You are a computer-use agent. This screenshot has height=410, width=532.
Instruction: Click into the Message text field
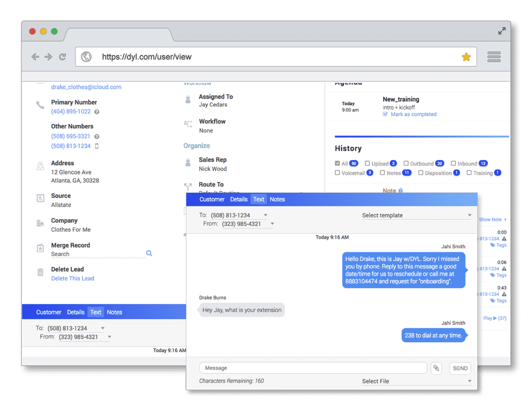click(x=313, y=368)
